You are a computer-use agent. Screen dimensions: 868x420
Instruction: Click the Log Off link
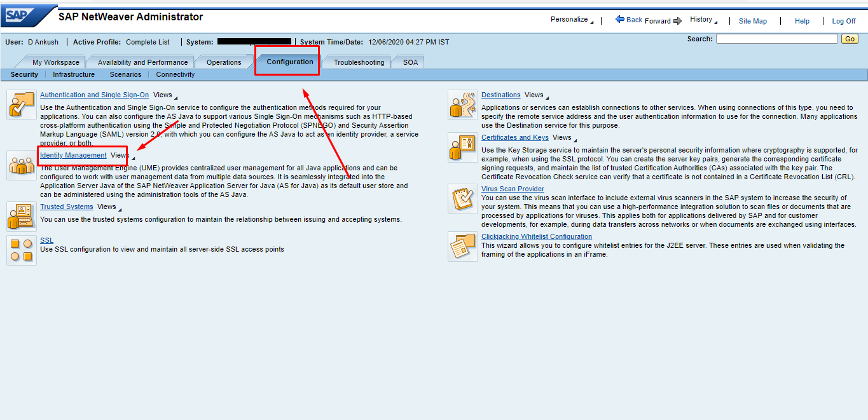click(x=844, y=21)
